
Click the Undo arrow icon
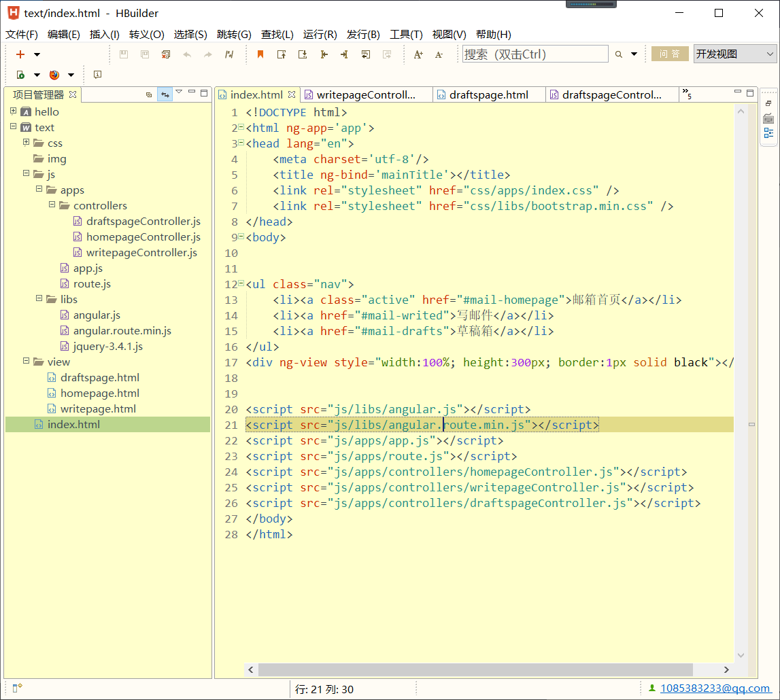coord(187,54)
